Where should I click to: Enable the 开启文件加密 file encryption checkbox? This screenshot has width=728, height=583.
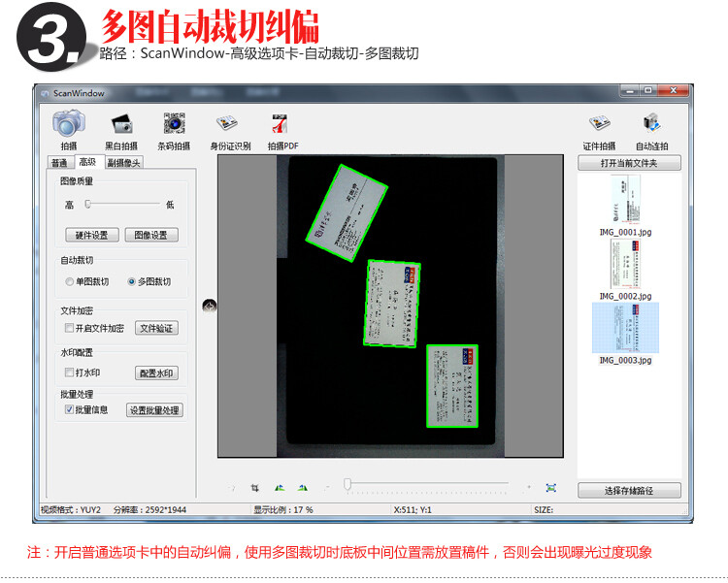point(69,329)
